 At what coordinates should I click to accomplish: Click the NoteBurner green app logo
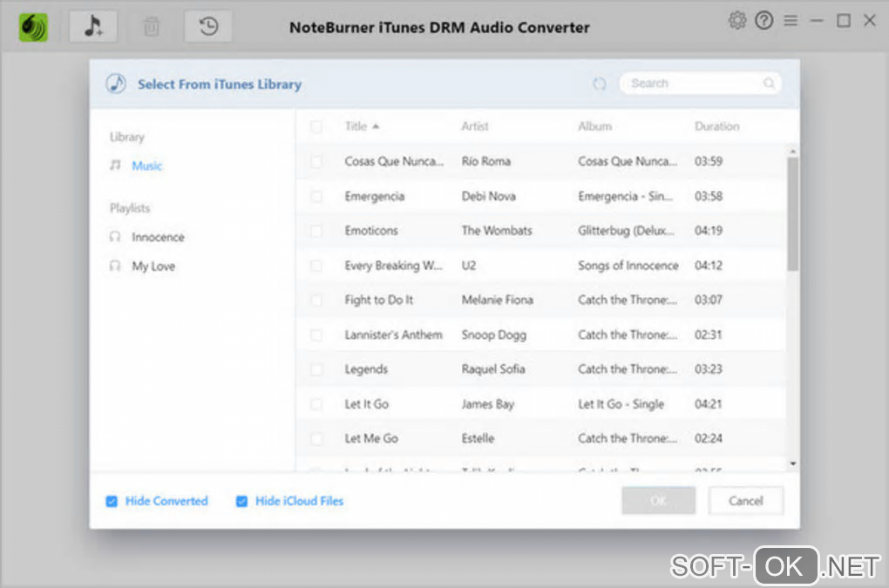coord(33,27)
